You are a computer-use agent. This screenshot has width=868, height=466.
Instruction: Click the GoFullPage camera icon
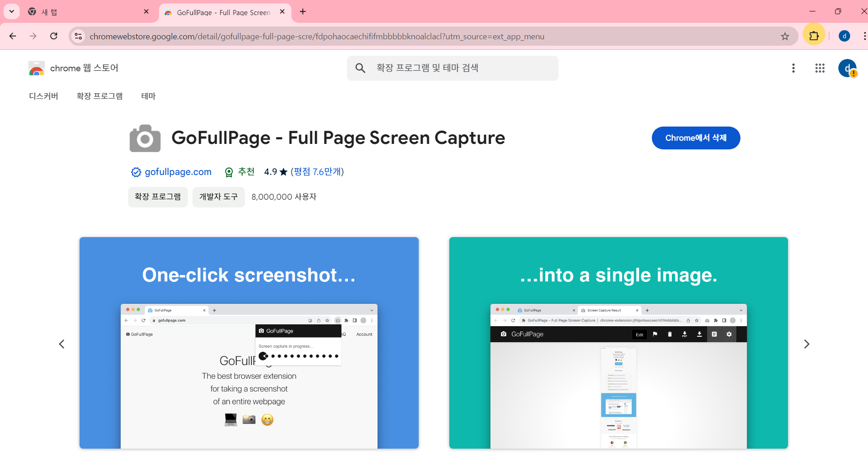click(x=145, y=138)
